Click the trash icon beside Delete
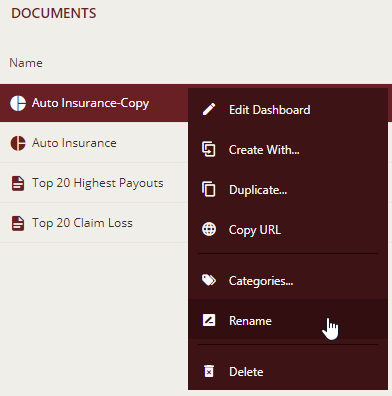 [x=209, y=371]
